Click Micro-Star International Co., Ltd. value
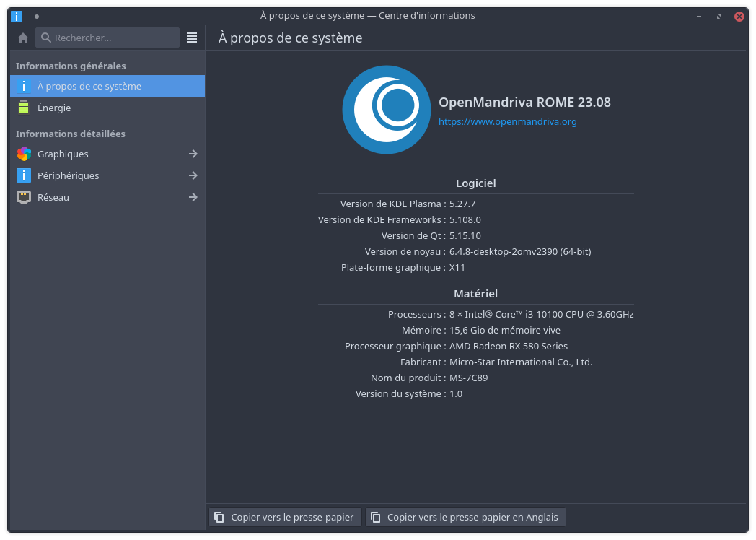The height and width of the screenshot is (540, 756). 521,362
